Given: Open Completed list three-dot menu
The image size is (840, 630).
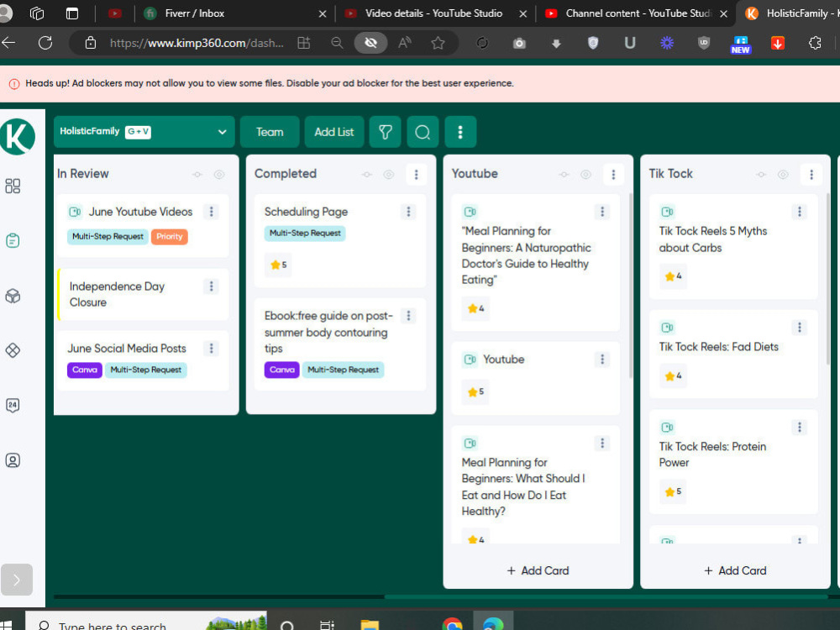Looking at the screenshot, I should coord(417,175).
